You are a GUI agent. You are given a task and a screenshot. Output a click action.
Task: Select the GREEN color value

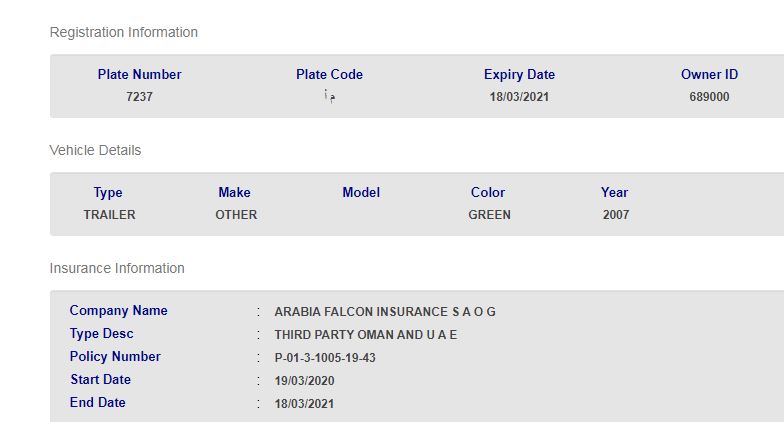click(x=489, y=215)
